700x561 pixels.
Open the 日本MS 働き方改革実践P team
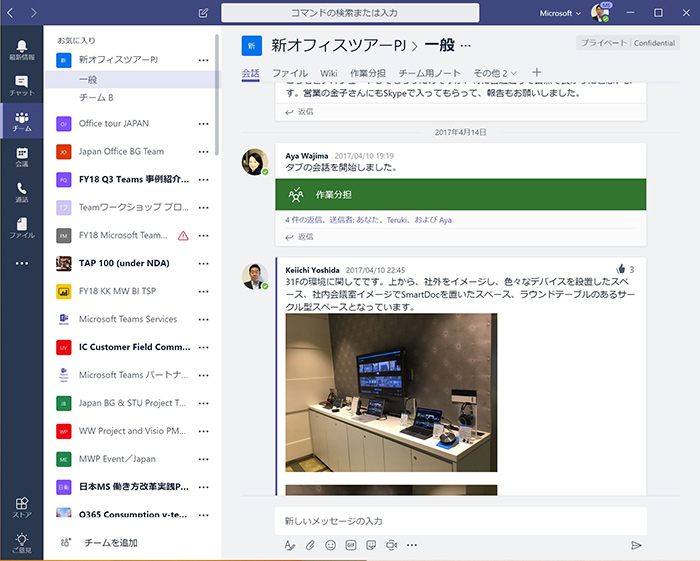tap(133, 487)
